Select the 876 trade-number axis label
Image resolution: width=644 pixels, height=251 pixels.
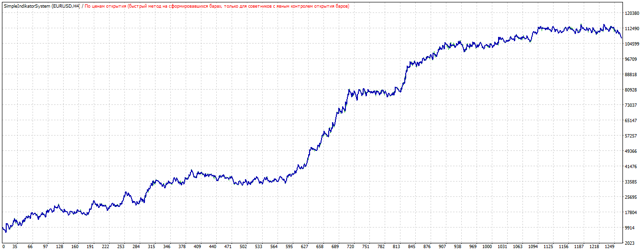pos(427,247)
